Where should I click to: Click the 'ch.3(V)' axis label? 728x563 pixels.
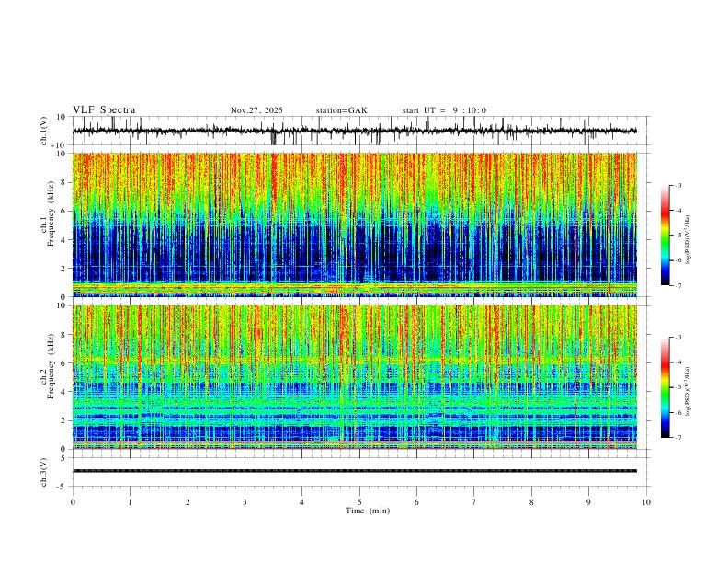tap(44, 472)
